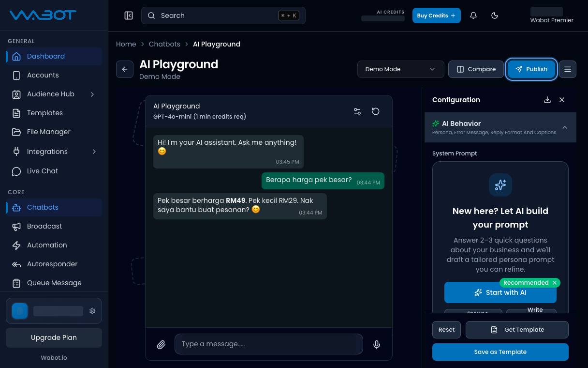Click the 'Pek besar berharga RM49' reply
Screen dimensions: 588x368
[x=240, y=206]
